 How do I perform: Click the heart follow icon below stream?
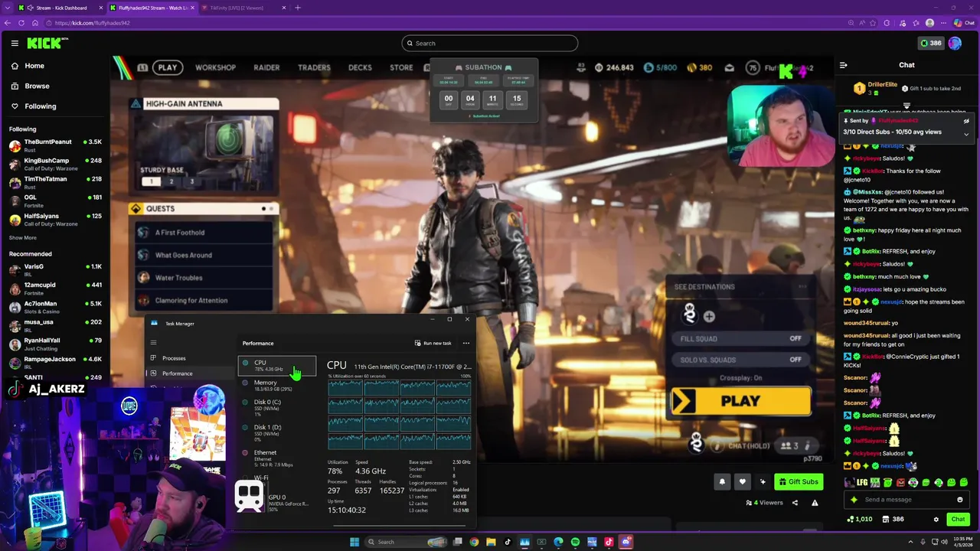(x=742, y=481)
